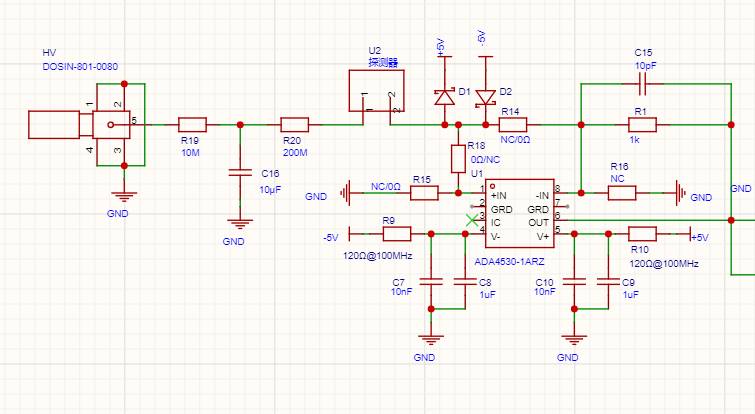Click the 120Ω@100MHz value under R9

pyautogui.click(x=378, y=256)
